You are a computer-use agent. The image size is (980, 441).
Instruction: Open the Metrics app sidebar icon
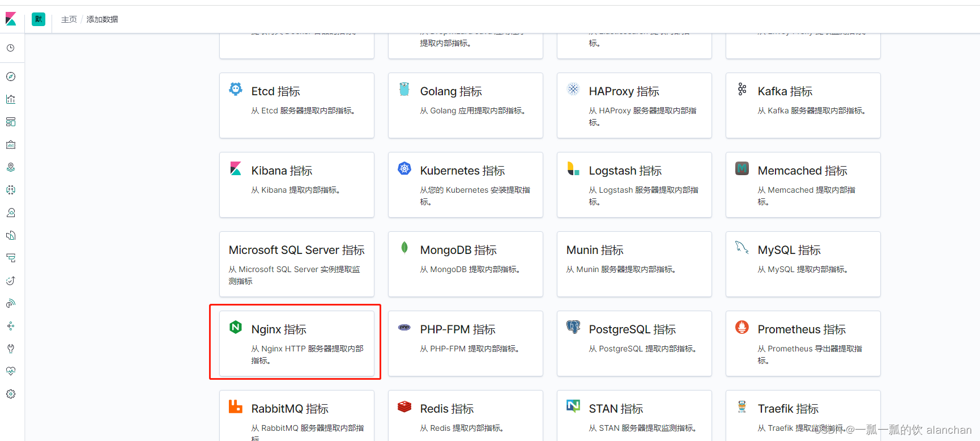(x=11, y=213)
